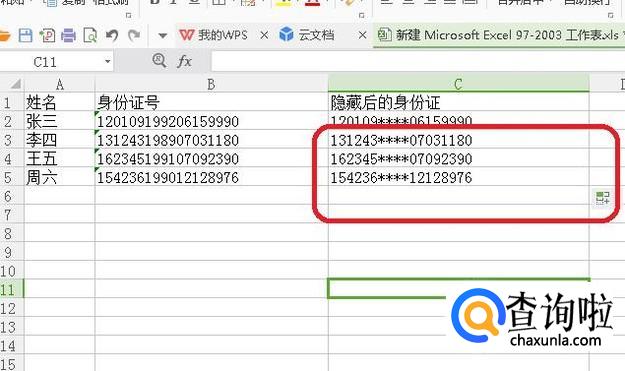Select column C header
Viewport: 625px width, 371px height.
458,84
